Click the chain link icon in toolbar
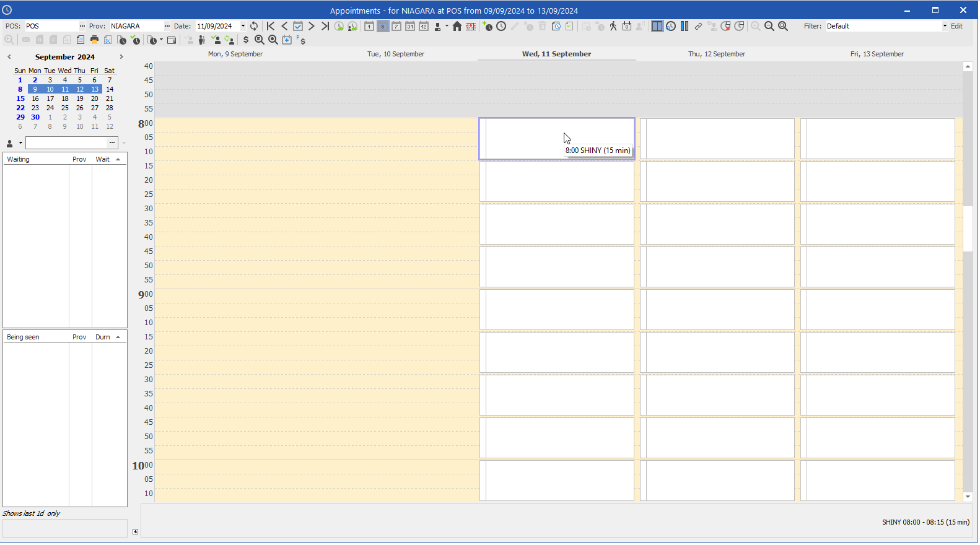This screenshot has width=980, height=545. click(x=698, y=26)
